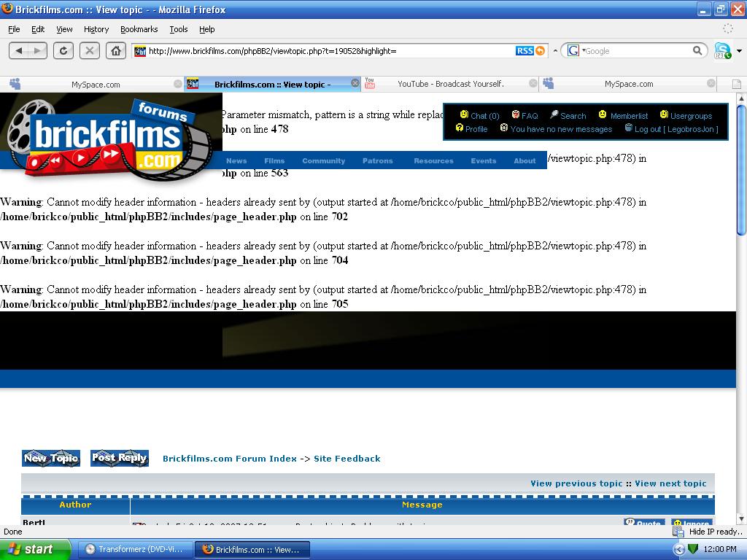Click the Google search input field
This screenshot has height=560, width=747.
636,51
